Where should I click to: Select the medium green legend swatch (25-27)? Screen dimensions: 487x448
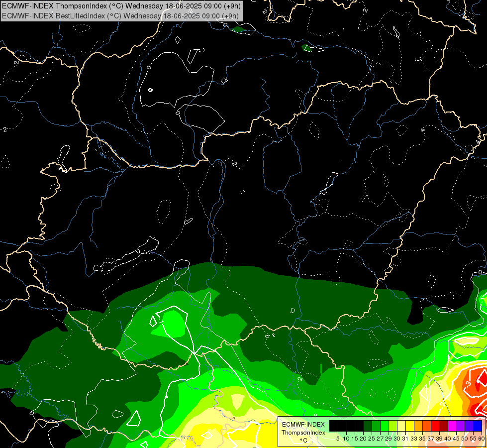(x=376, y=426)
